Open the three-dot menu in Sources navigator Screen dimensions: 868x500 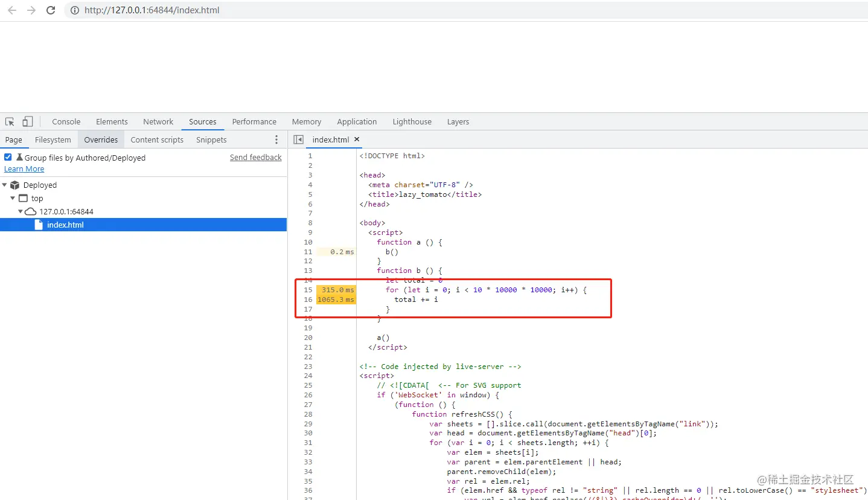point(276,139)
